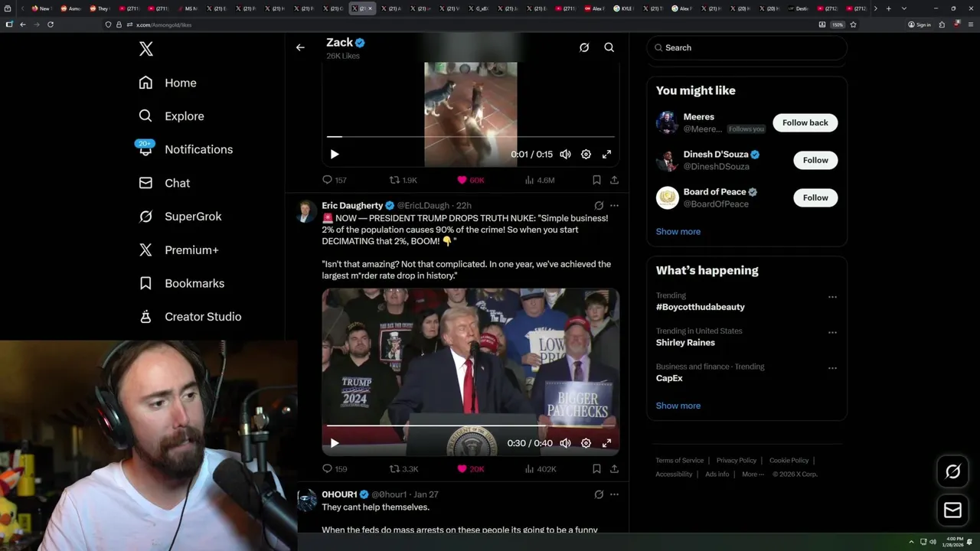This screenshot has height=551, width=980.
Task: Click the Grok icon on the 0HOUR1 post
Action: tap(599, 494)
